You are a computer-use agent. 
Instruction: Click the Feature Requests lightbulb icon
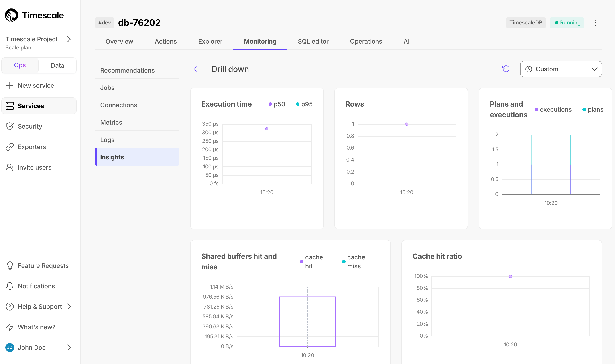point(10,266)
